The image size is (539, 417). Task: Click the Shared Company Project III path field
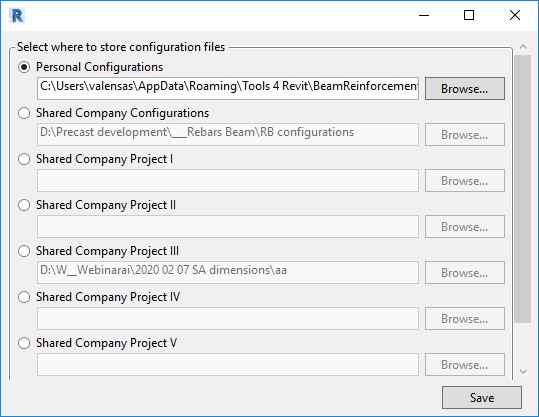pos(228,273)
